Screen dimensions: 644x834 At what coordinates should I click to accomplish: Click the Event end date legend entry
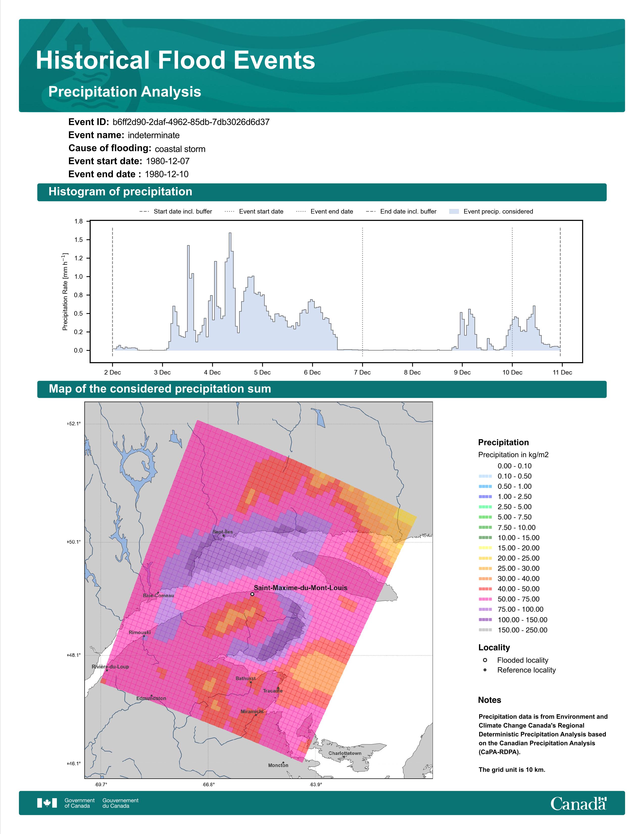pyautogui.click(x=325, y=212)
